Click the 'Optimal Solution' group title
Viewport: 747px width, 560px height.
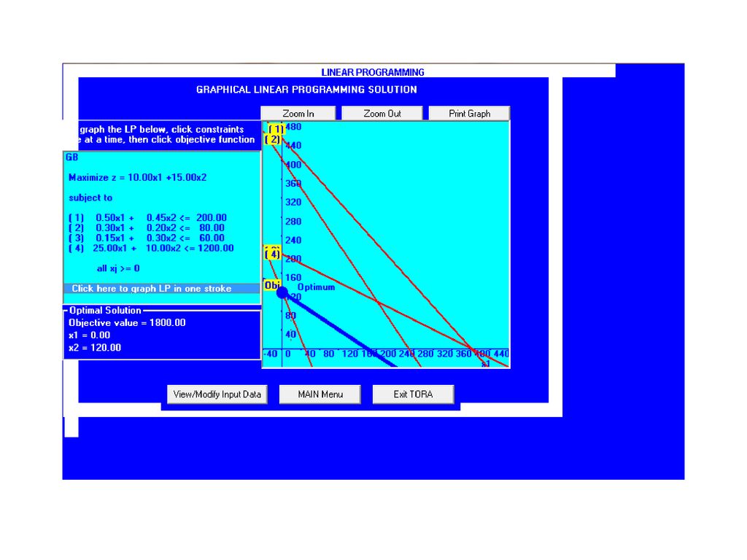105,311
